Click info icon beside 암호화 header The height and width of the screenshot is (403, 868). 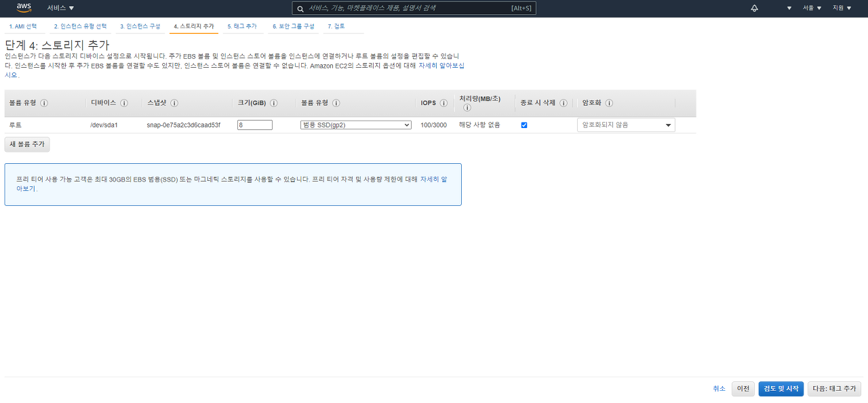click(x=609, y=103)
